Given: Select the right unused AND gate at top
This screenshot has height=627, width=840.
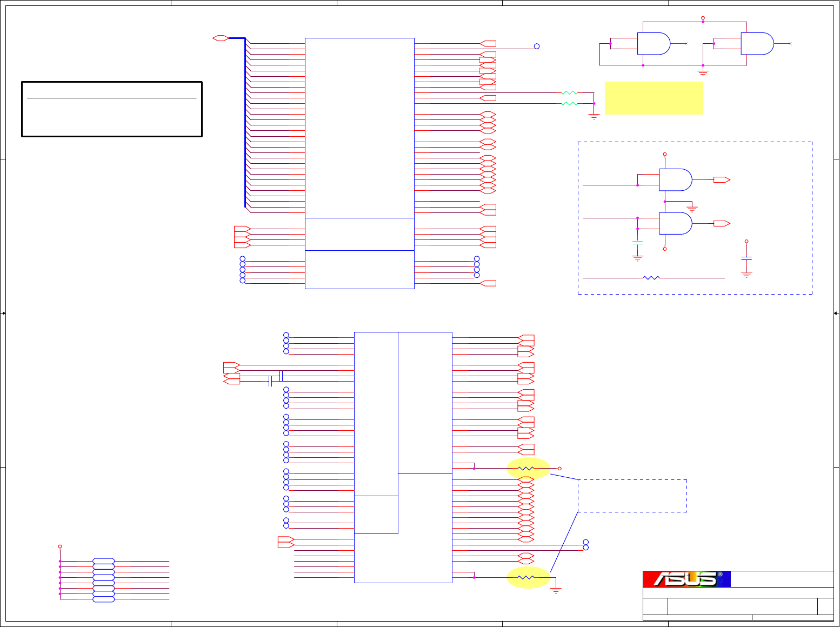Looking at the screenshot, I should coord(757,44).
